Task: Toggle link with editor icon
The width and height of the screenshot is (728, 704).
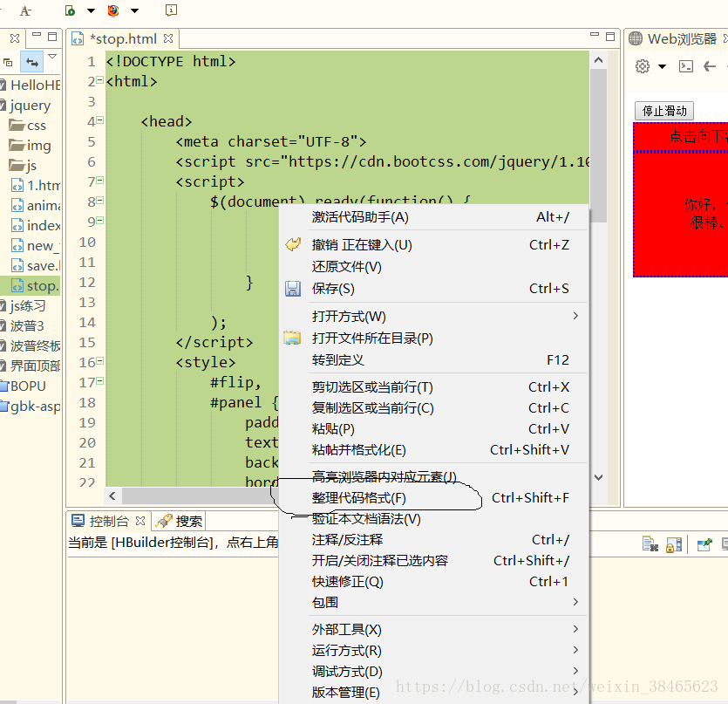Action: (32, 61)
